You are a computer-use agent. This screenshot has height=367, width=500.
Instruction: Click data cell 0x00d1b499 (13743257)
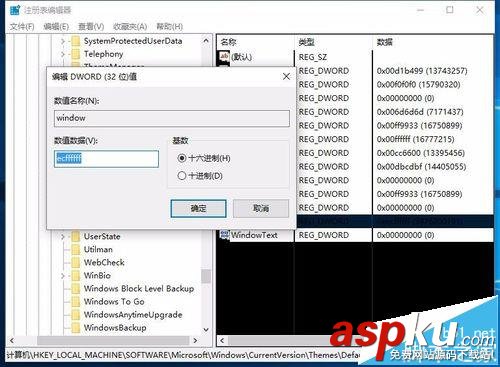point(422,71)
